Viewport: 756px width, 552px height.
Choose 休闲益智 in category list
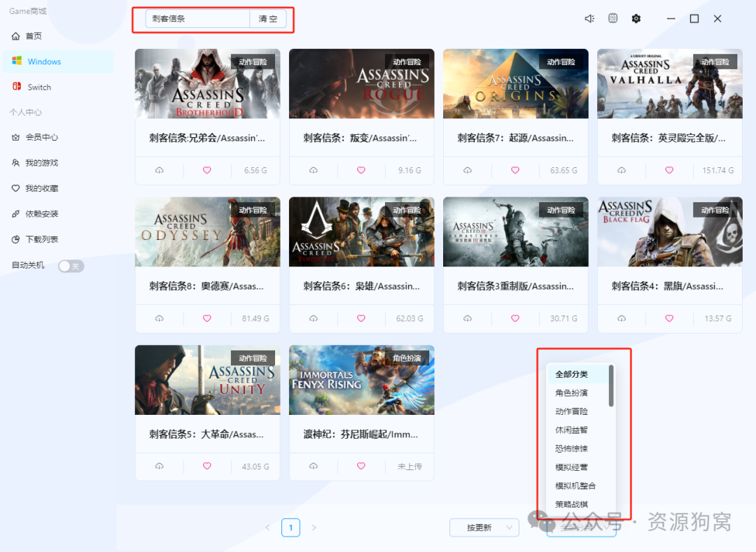coord(577,430)
